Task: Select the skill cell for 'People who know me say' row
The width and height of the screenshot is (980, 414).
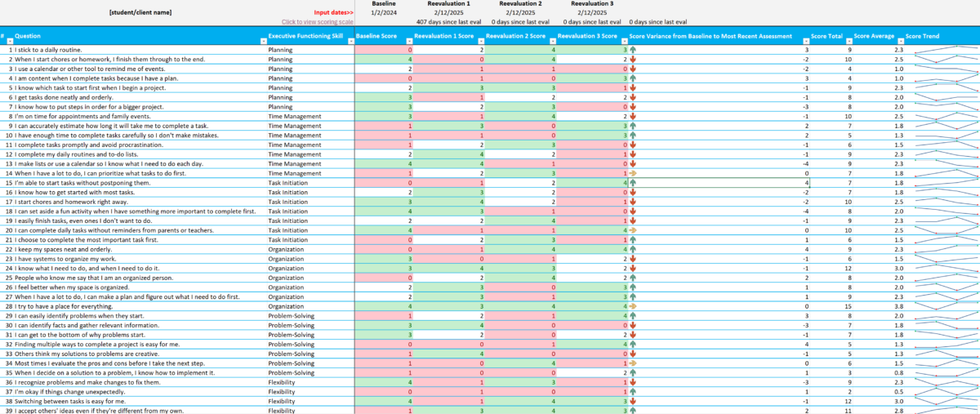Action: click(310, 278)
